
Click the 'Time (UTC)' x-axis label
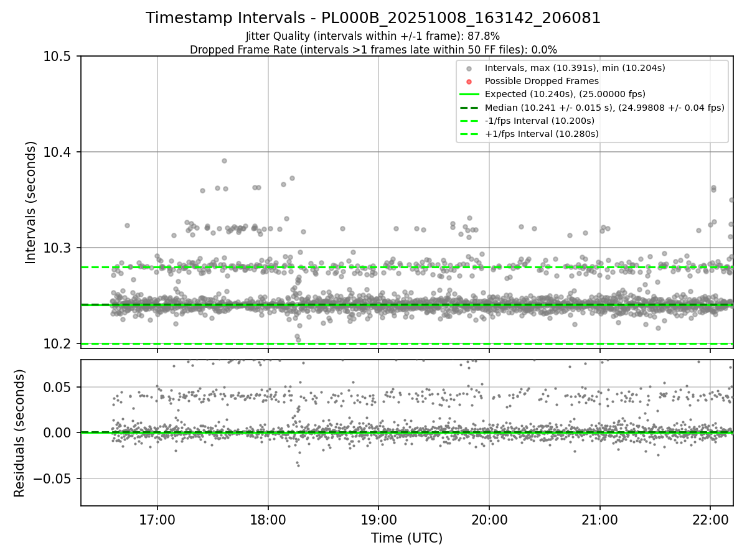(407, 538)
